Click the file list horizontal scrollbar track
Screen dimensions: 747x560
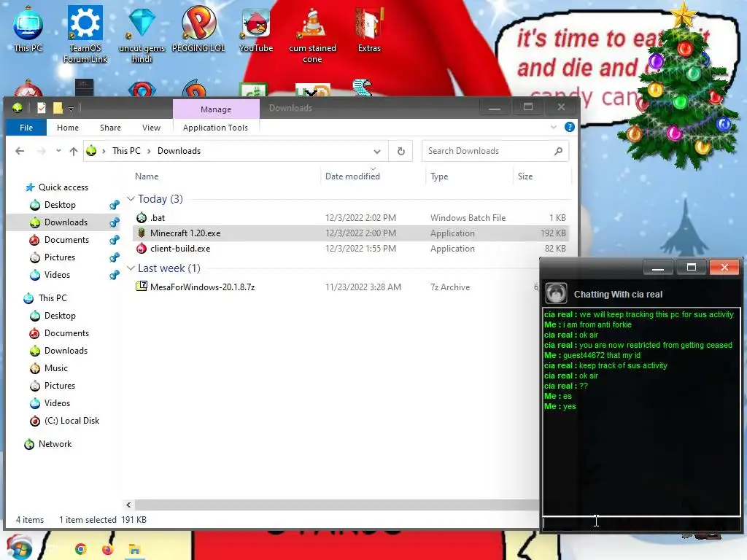(x=337, y=505)
